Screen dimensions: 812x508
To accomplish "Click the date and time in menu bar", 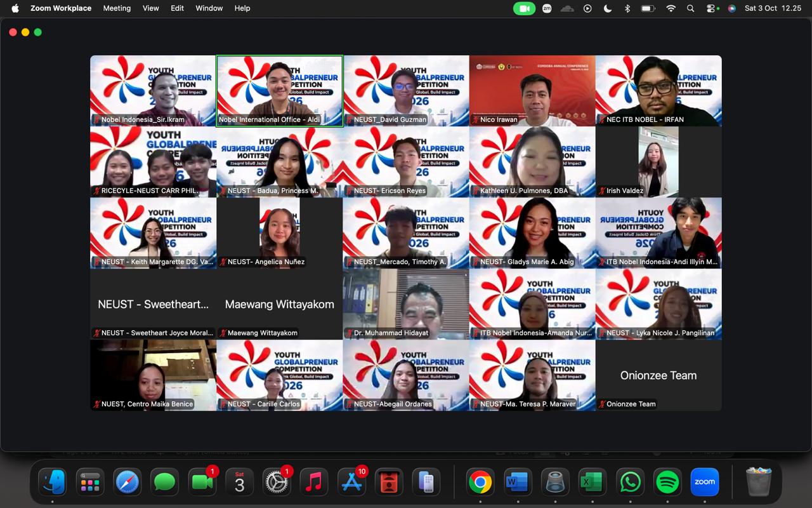I will coord(773,8).
